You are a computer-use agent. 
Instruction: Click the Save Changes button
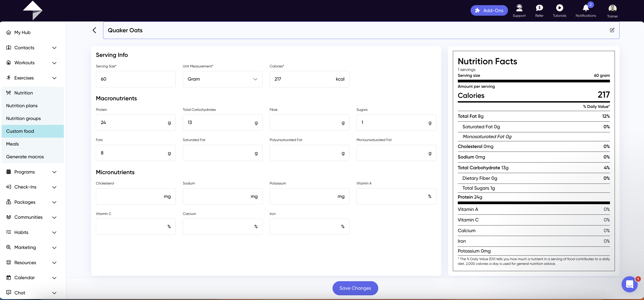point(355,288)
